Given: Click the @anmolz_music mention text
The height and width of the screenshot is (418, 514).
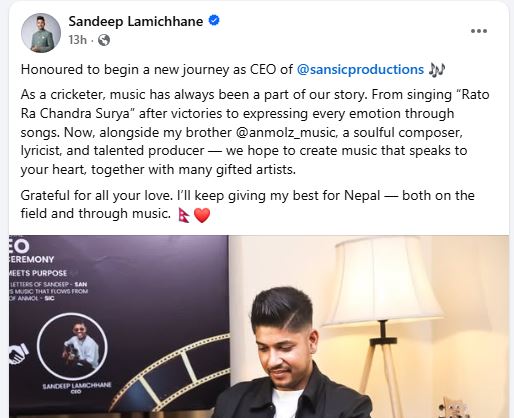Looking at the screenshot, I should coord(285,132).
